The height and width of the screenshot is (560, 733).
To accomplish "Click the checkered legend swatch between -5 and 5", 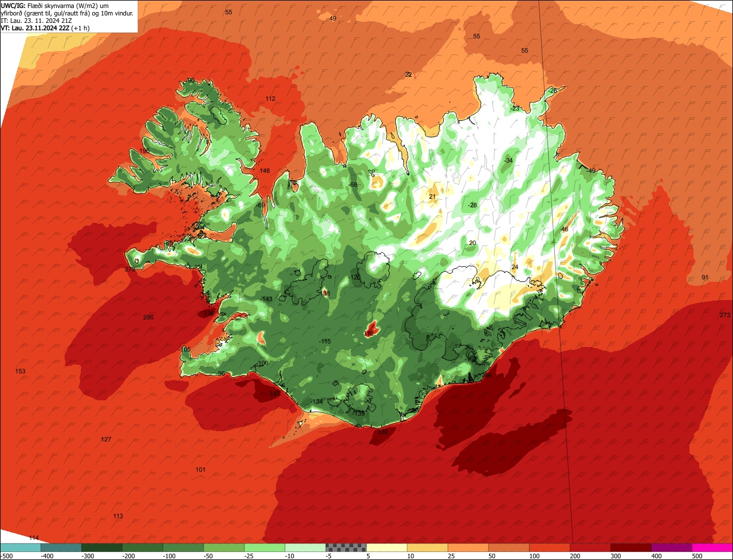I will pyautogui.click(x=346, y=547).
